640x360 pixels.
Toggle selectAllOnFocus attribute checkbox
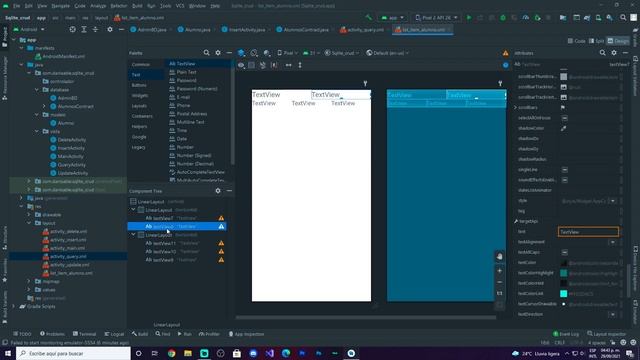point(564,118)
